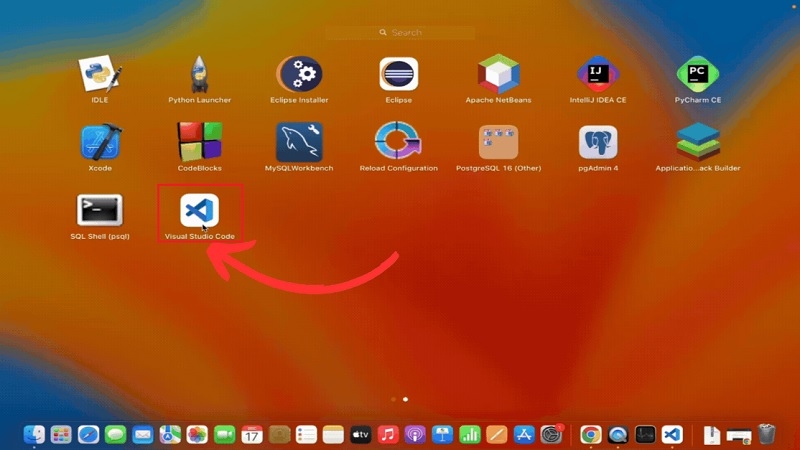Image resolution: width=800 pixels, height=450 pixels.
Task: Open Messages from the Dock
Action: (x=115, y=435)
